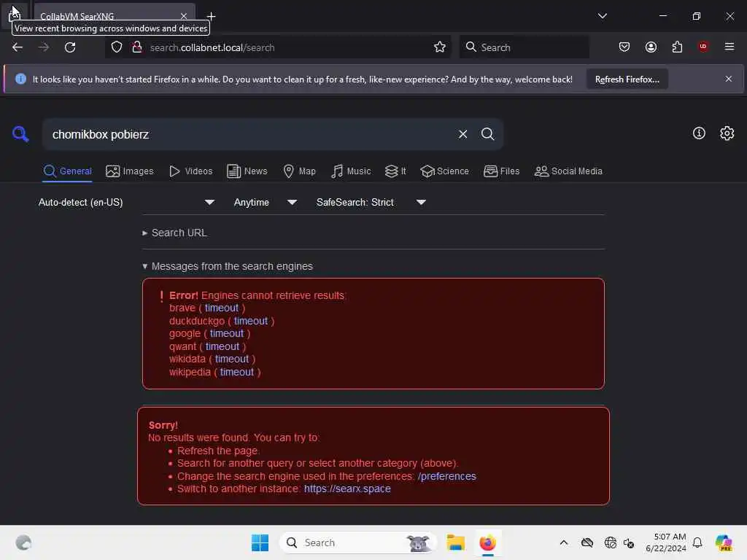Open the notification bell in taskbar
Viewport: 747px width, 560px height.
[697, 542]
